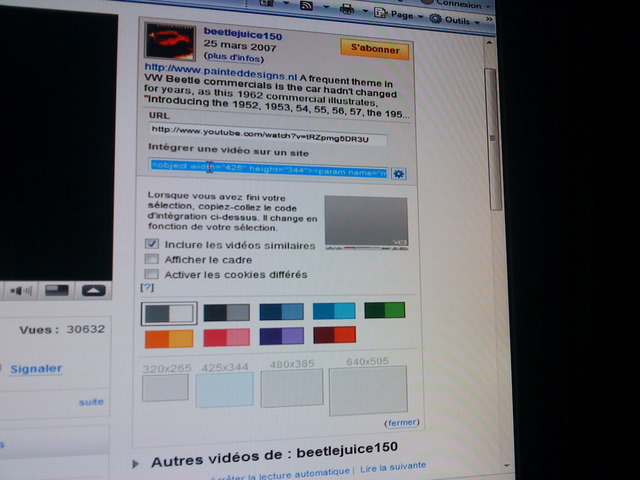Viewport: 640px width, 480px height.
Task: Click the fermer link
Action: 402,423
